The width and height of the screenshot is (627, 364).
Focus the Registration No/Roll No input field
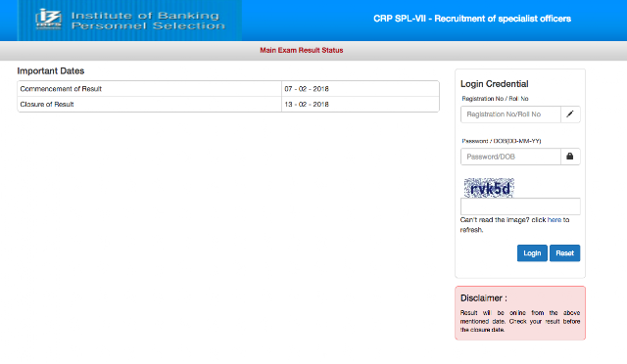pyautogui.click(x=510, y=114)
